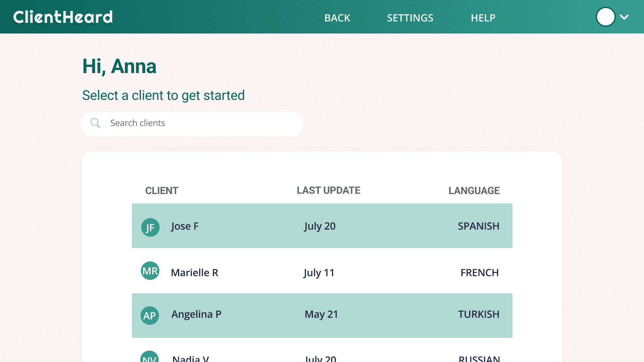
Task: Select client Marielle R
Action: click(195, 273)
